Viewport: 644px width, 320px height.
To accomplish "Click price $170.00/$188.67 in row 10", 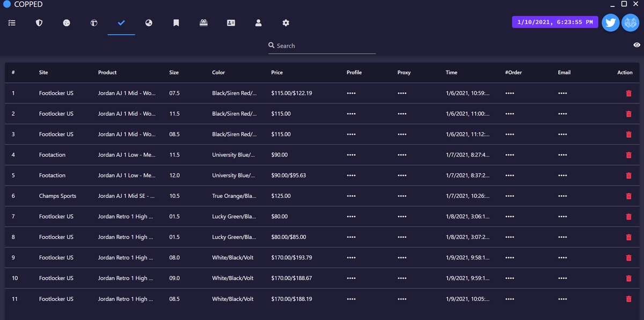I will click(291, 278).
